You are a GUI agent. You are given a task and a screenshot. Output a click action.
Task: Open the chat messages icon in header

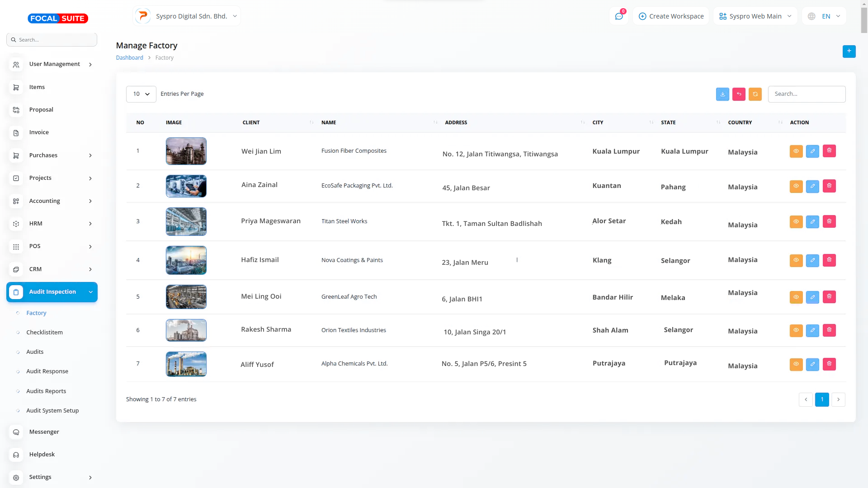[619, 16]
